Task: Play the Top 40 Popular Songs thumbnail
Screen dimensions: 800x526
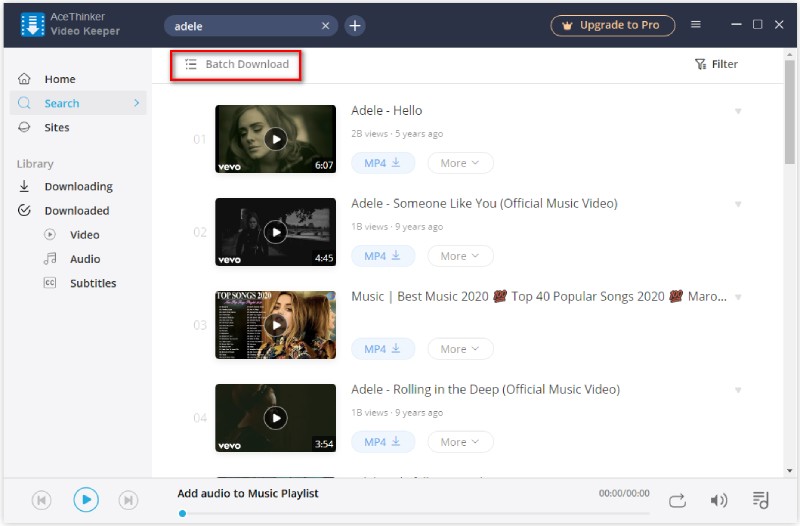Action: [275, 325]
